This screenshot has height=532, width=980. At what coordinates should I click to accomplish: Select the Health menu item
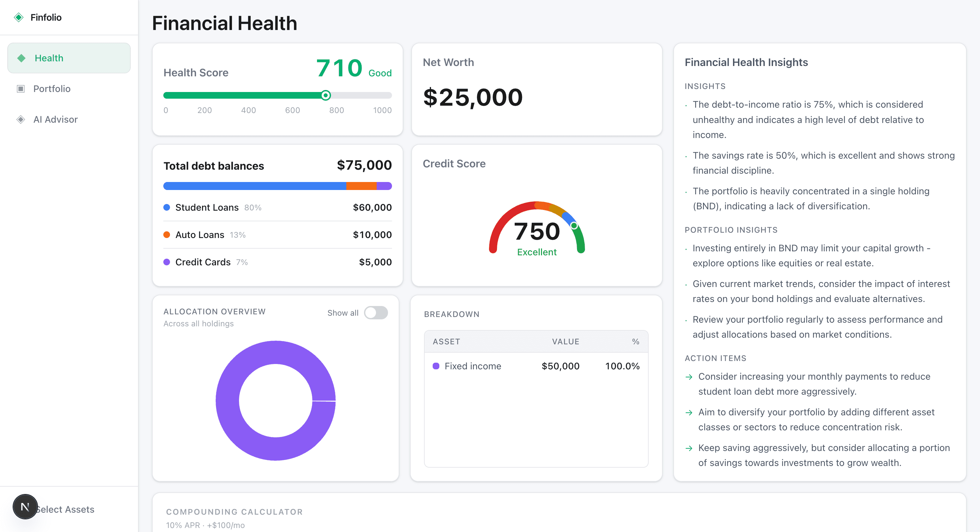click(x=49, y=58)
